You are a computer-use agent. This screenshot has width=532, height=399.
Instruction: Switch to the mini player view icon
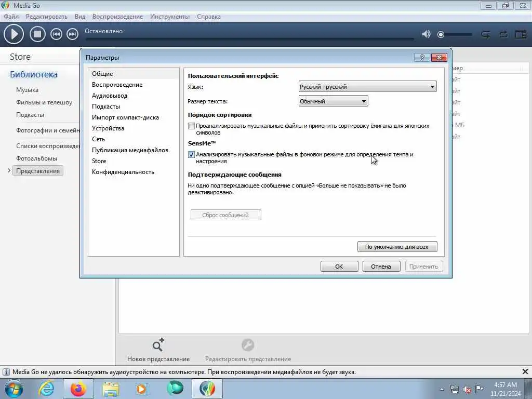[521, 34]
